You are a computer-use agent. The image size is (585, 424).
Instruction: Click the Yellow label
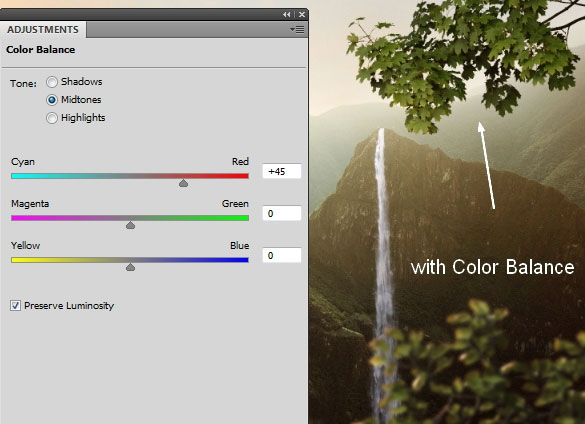click(25, 246)
